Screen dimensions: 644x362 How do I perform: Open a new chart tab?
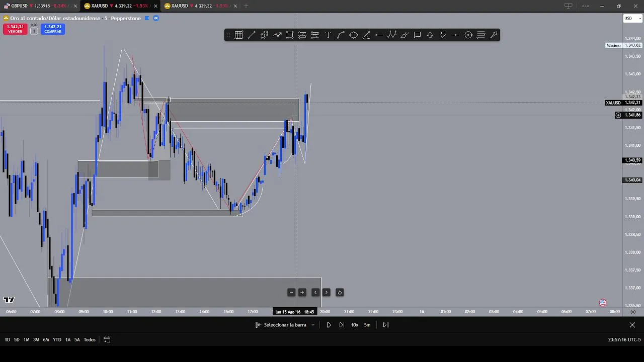(246, 6)
